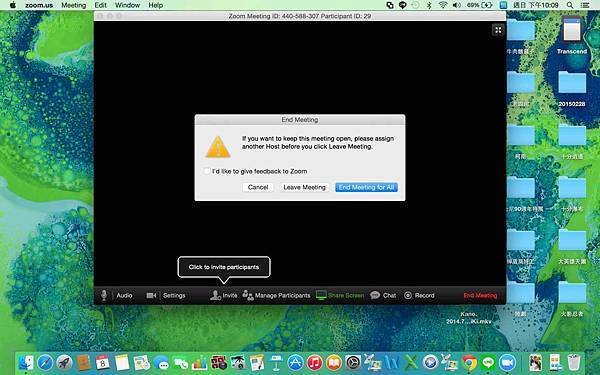600x375 pixels.
Task: Open the zoom.us application menu
Action: click(39, 5)
